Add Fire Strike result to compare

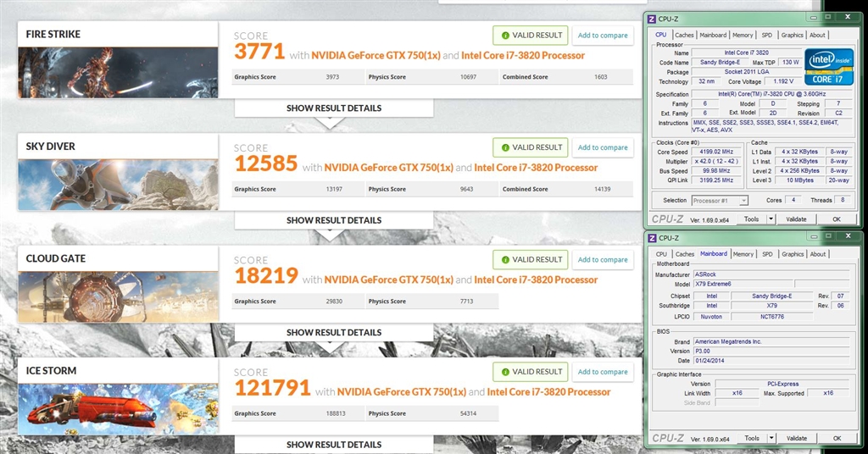603,36
